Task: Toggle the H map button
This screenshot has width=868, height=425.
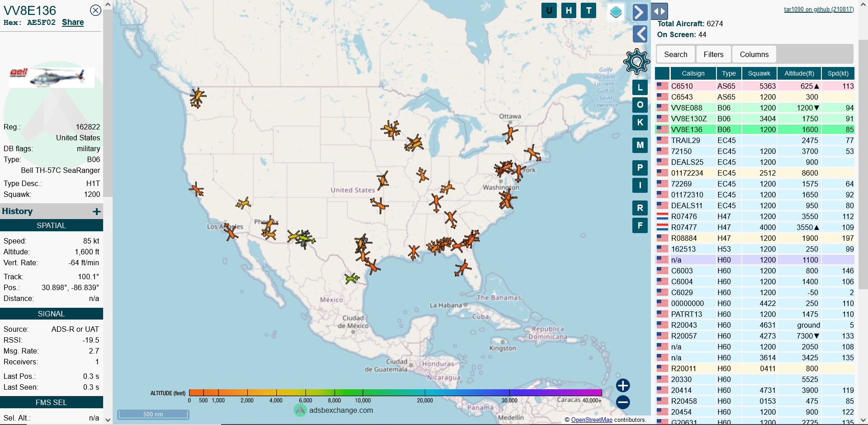Action: coord(569,10)
